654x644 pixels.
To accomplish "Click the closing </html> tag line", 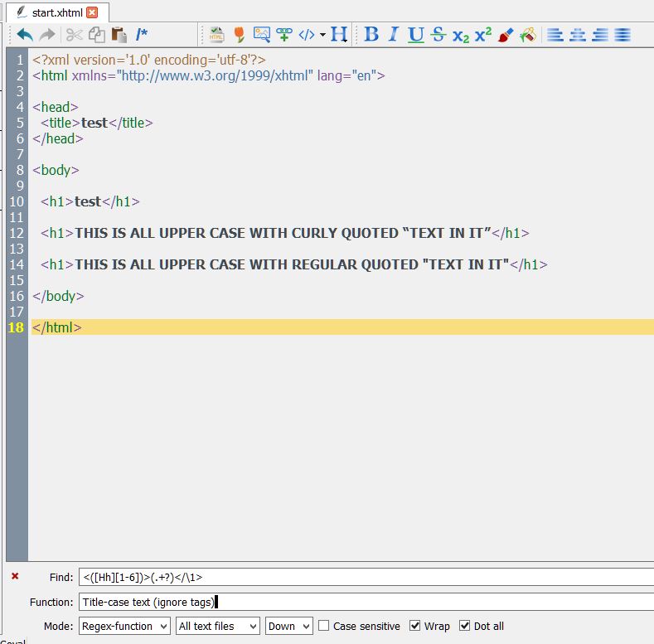I will [x=56, y=327].
